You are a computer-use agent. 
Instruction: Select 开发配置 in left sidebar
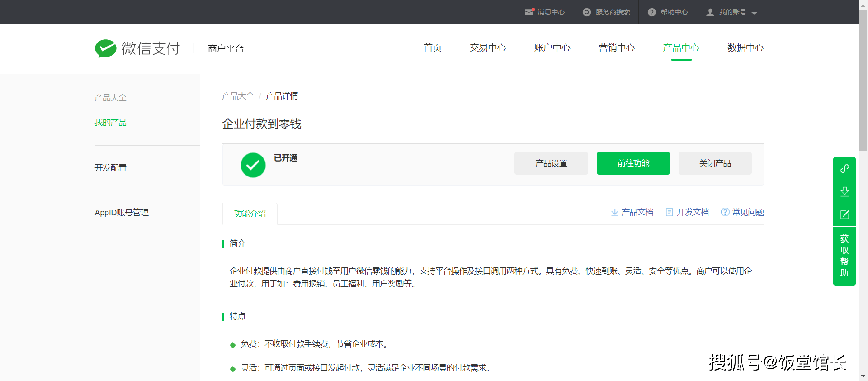(110, 168)
